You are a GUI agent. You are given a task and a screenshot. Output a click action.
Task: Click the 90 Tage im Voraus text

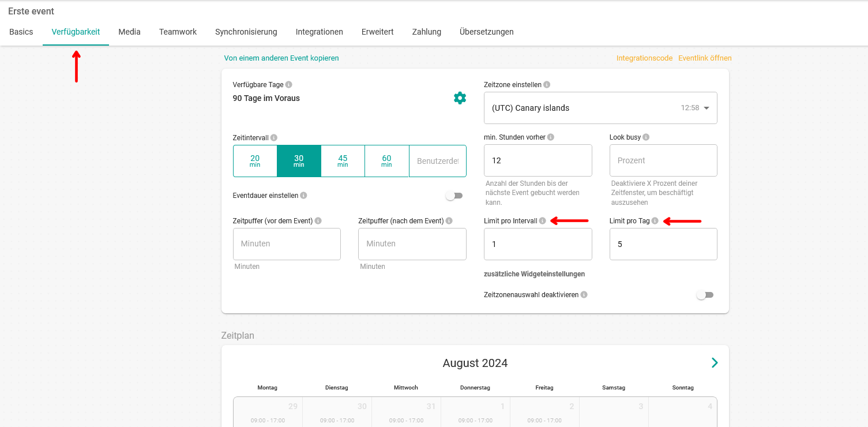(x=266, y=98)
